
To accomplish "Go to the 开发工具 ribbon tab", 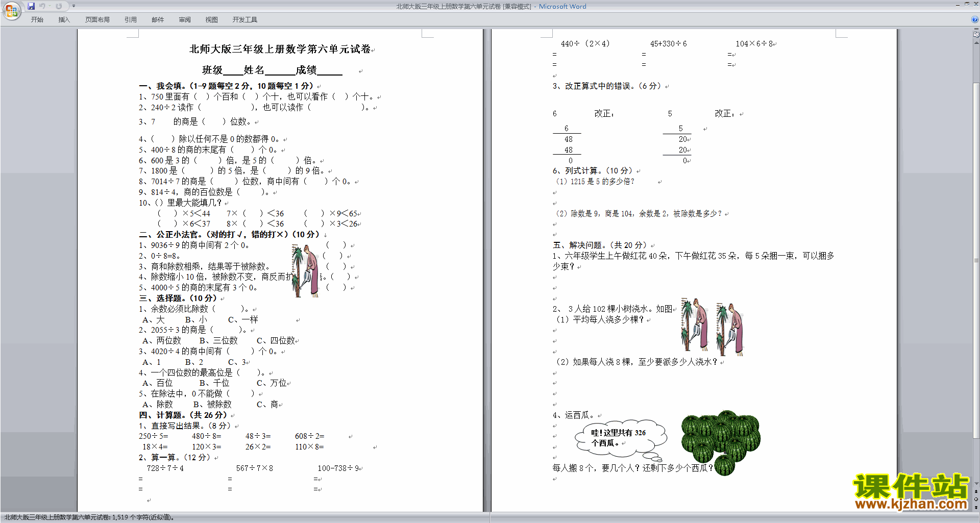I will coord(245,20).
